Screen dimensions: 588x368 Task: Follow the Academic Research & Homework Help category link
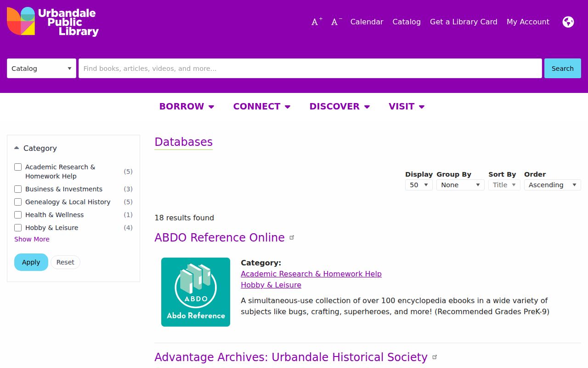(x=311, y=274)
